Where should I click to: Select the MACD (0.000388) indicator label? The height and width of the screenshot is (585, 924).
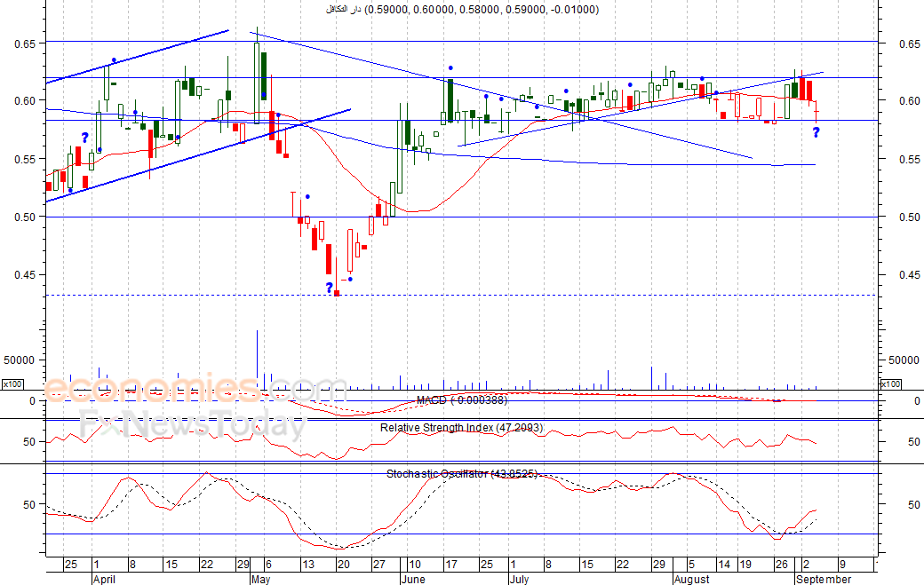pyautogui.click(x=461, y=400)
